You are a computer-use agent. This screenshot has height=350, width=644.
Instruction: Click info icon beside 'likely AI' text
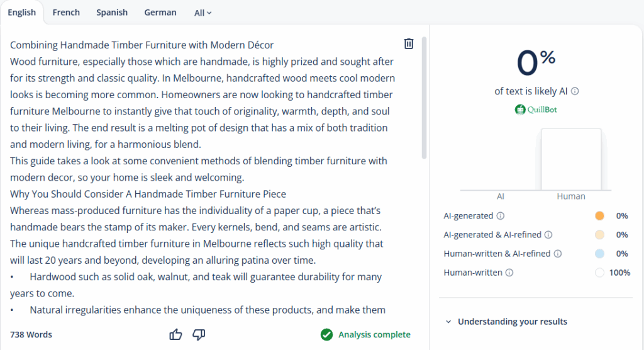[x=575, y=91]
